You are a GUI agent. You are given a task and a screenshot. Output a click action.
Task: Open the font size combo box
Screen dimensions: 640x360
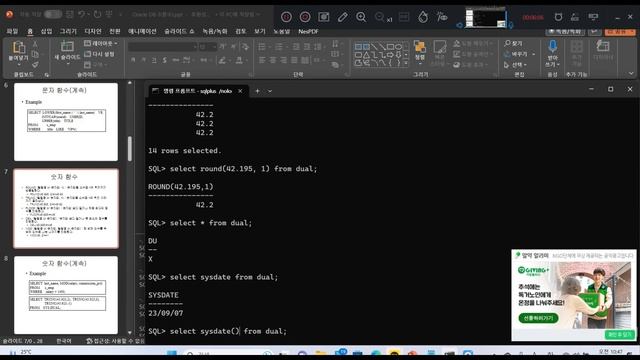(207, 47)
